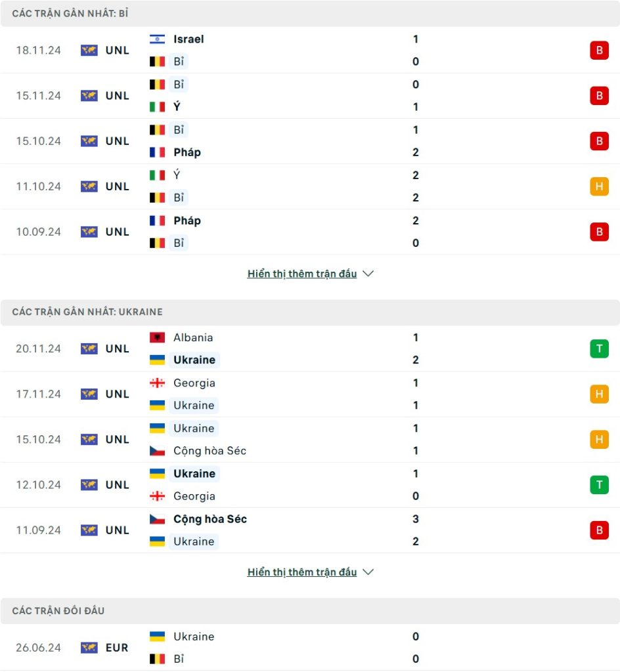Click the orange H badge for 11.10.24 match
The image size is (620, 672).
tap(599, 186)
